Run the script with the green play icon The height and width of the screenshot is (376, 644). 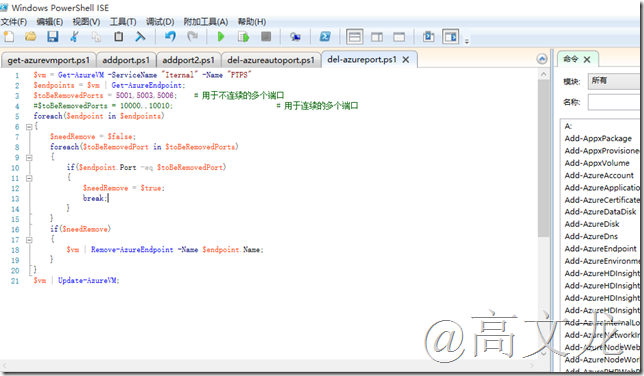tap(221, 37)
